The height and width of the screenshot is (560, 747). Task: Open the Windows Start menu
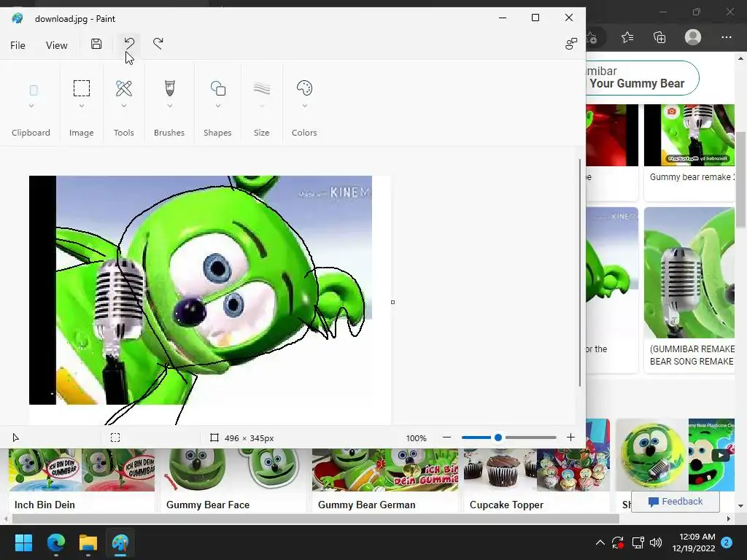coord(23,542)
